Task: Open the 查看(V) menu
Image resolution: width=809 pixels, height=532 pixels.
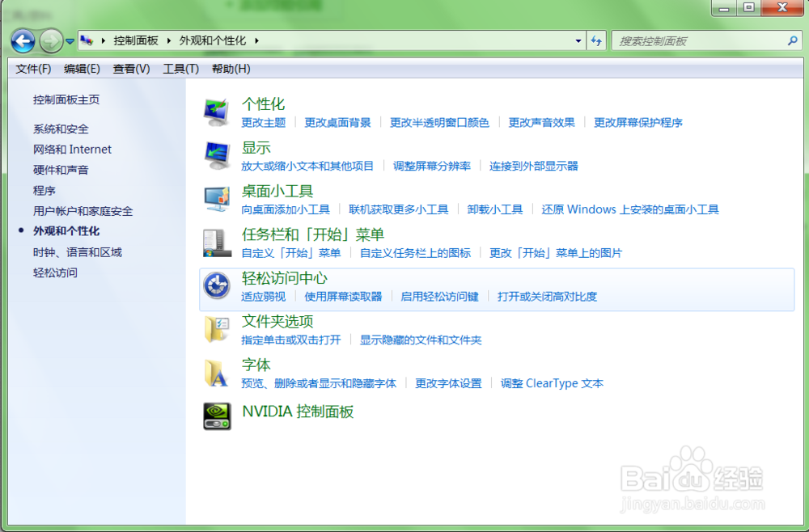Action: 130,69
